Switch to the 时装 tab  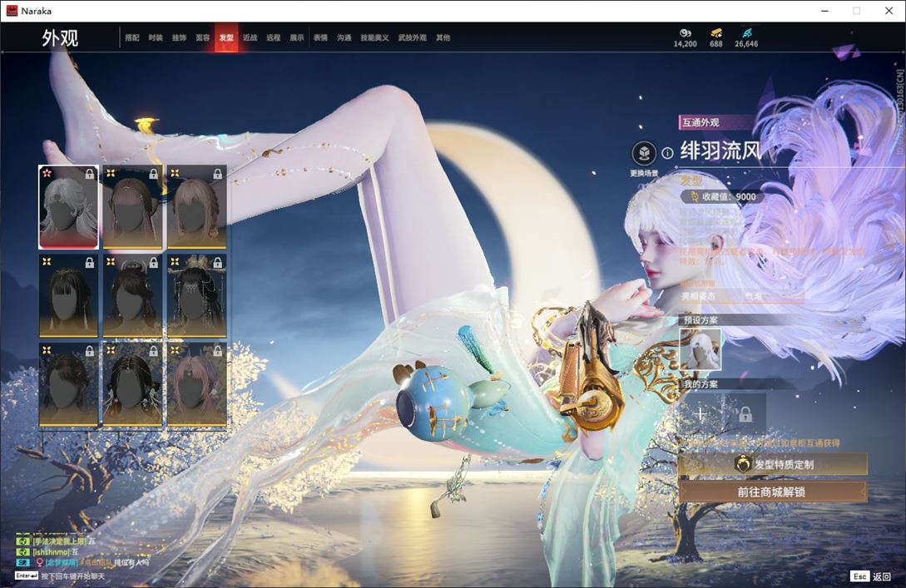(x=156, y=38)
